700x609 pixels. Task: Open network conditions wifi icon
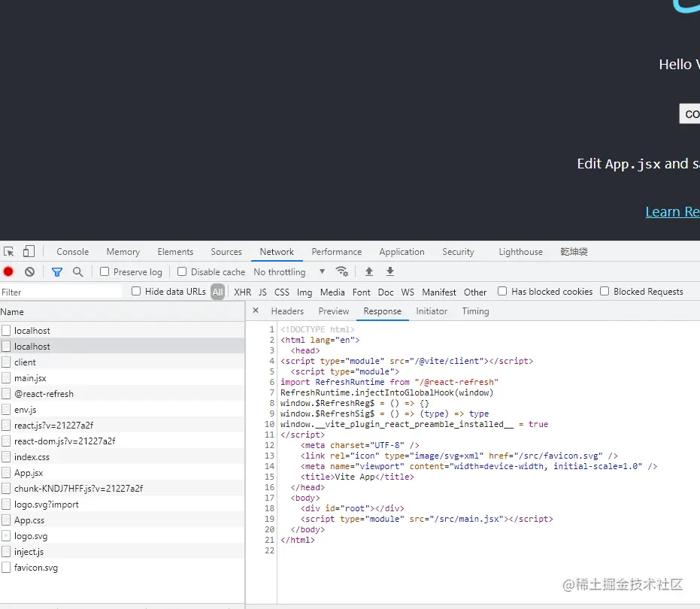[x=341, y=271]
